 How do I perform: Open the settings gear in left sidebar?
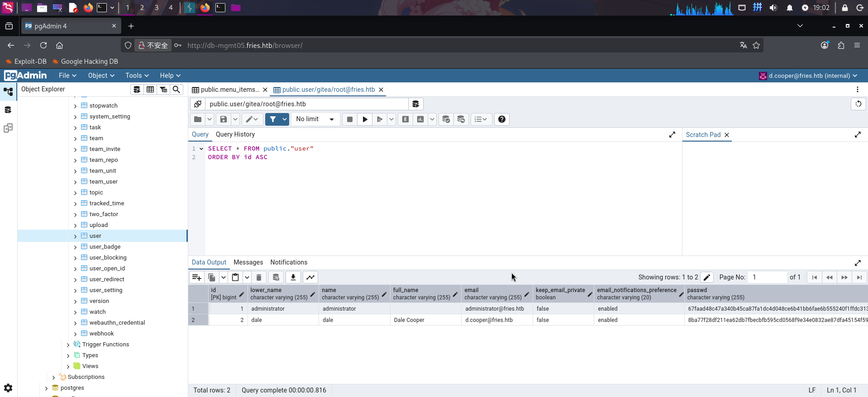pyautogui.click(x=8, y=388)
